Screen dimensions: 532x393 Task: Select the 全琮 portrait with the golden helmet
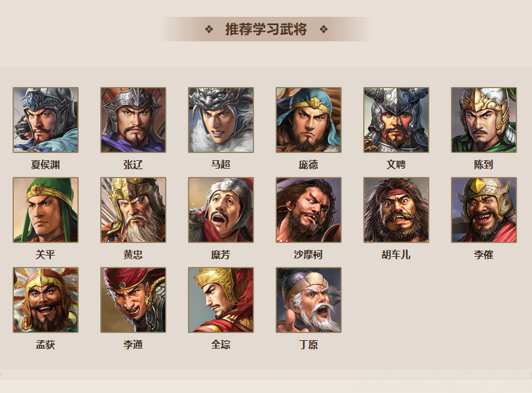221,300
